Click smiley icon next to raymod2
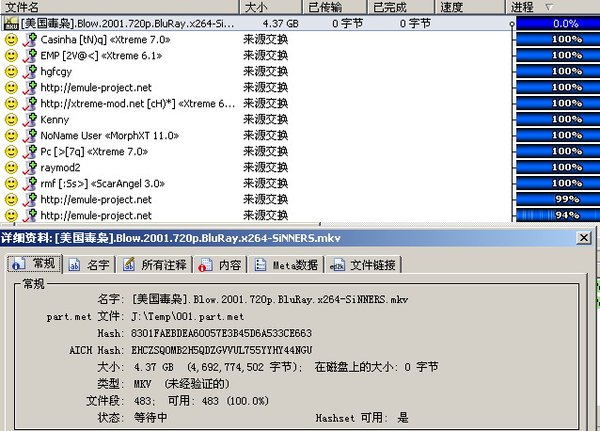The width and height of the screenshot is (600, 431). (x=11, y=168)
